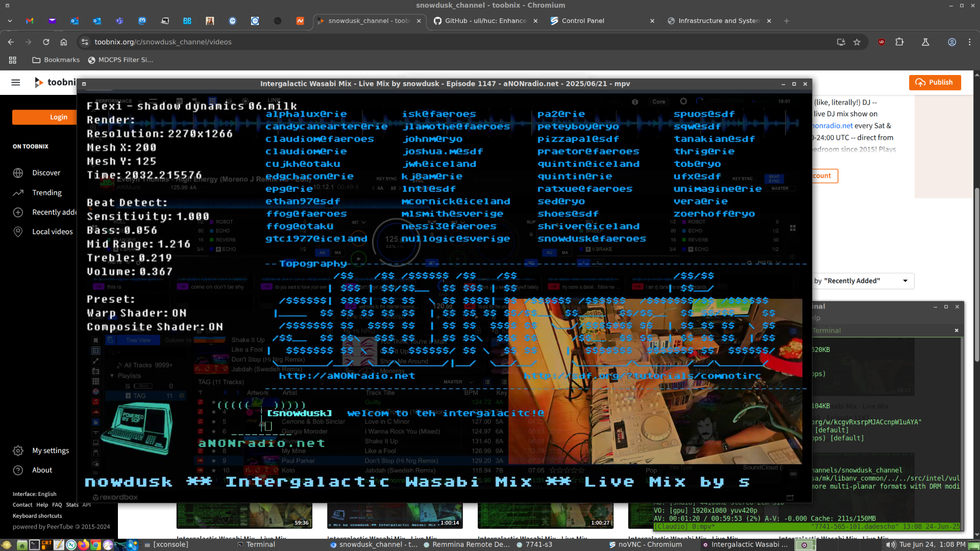
Task: Click the page vertical scrollbar
Action: tap(976, 275)
